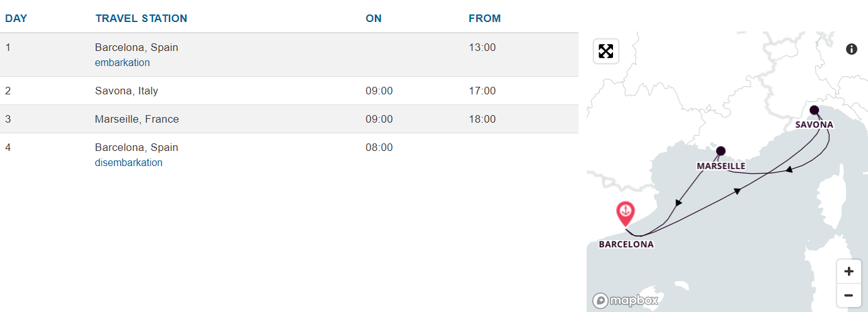Show the map info attribution
868x312 pixels.
coord(852,49)
